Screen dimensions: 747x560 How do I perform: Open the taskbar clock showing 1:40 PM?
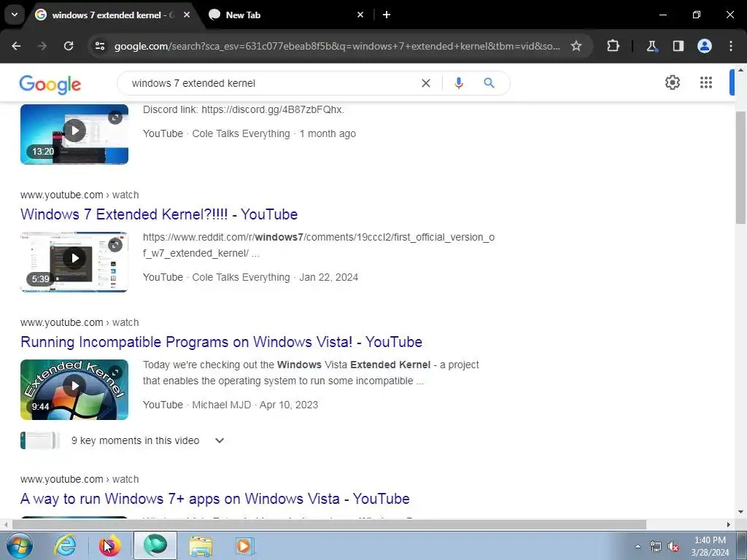[x=710, y=546]
